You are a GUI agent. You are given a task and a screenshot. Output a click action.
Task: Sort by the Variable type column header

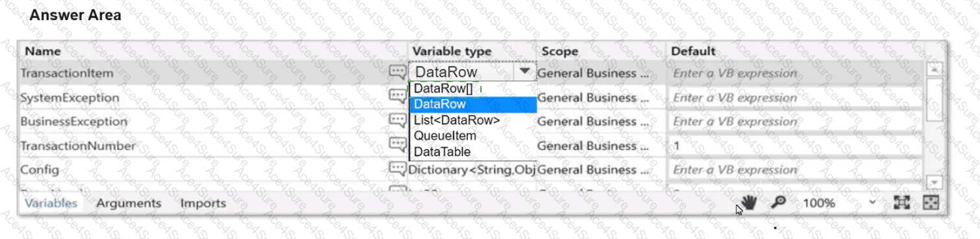coord(452,51)
